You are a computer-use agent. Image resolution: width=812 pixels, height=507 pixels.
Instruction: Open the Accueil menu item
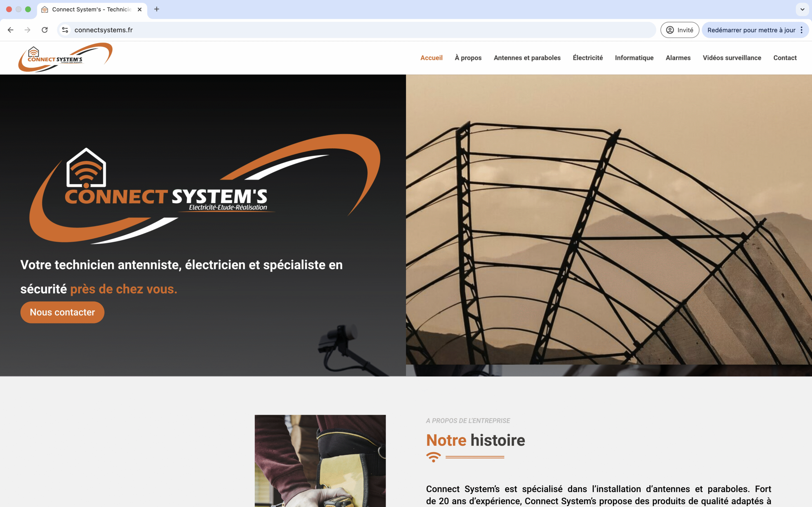pos(431,58)
